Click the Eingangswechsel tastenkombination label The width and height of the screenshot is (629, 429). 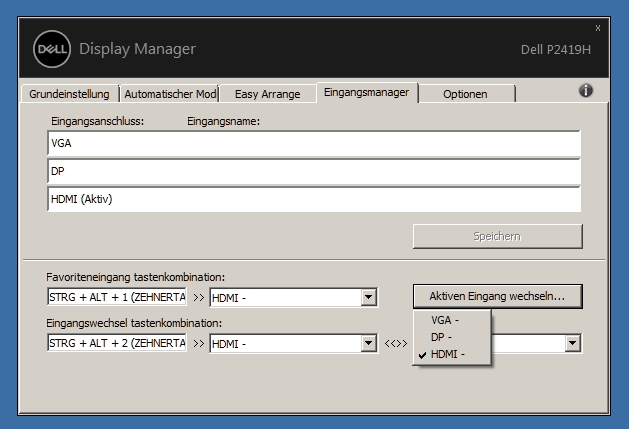point(134,323)
